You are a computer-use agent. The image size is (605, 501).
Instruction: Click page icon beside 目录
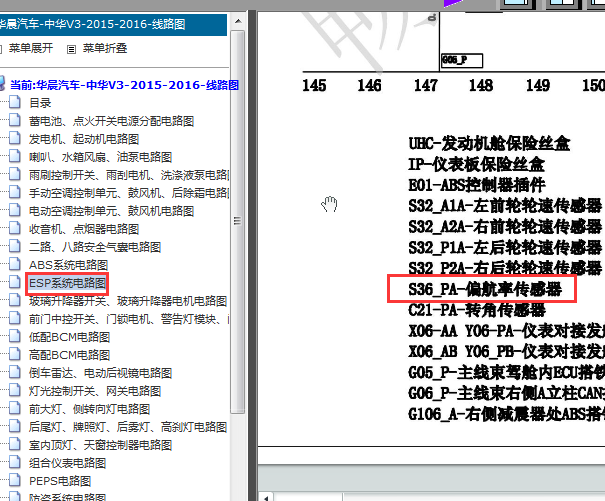pos(15,102)
